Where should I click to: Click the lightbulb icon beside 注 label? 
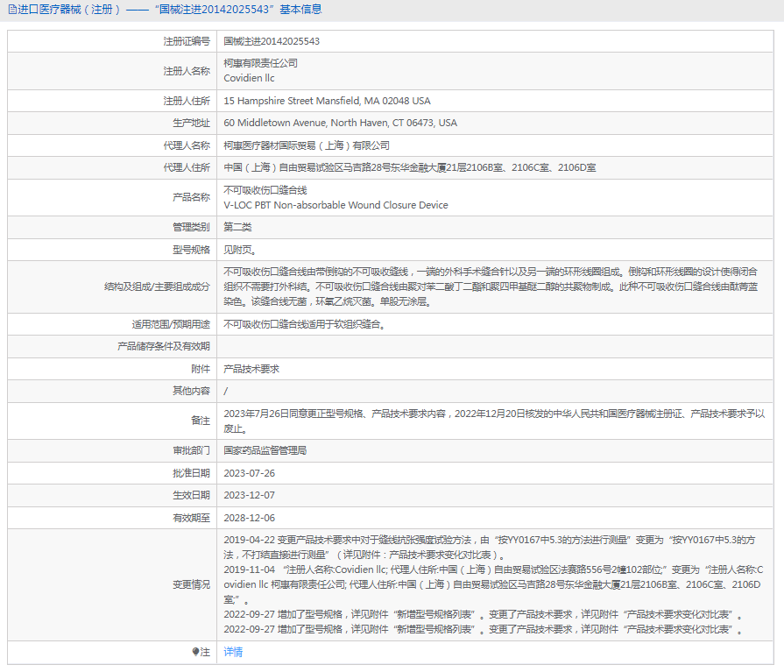(195, 652)
